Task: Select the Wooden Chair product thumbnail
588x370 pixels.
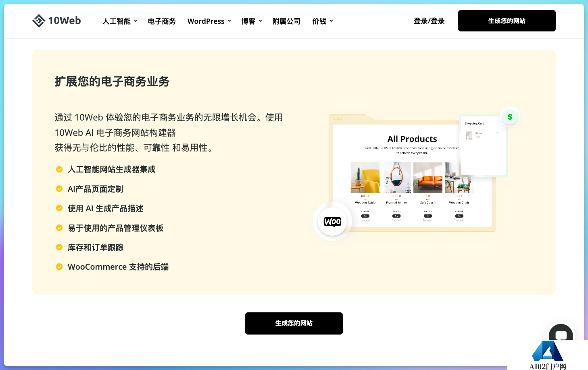Action: [x=459, y=177]
